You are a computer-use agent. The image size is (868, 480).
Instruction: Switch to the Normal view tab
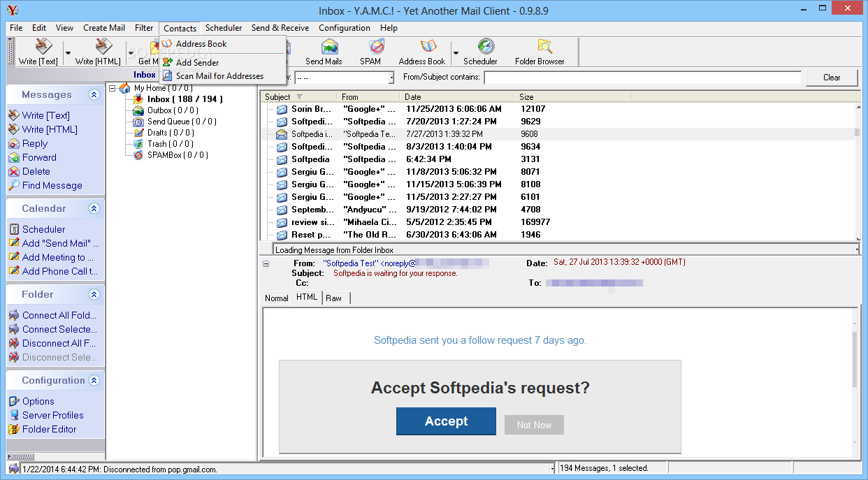(276, 298)
